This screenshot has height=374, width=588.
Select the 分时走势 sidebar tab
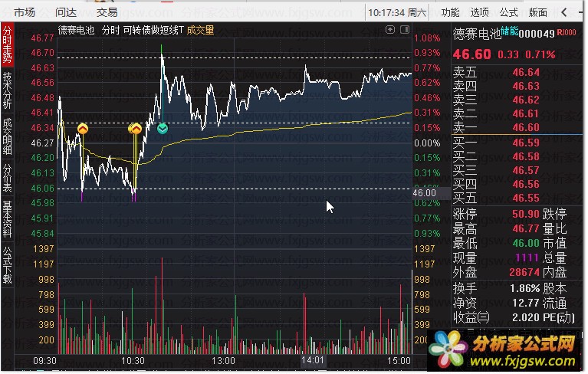[7, 44]
